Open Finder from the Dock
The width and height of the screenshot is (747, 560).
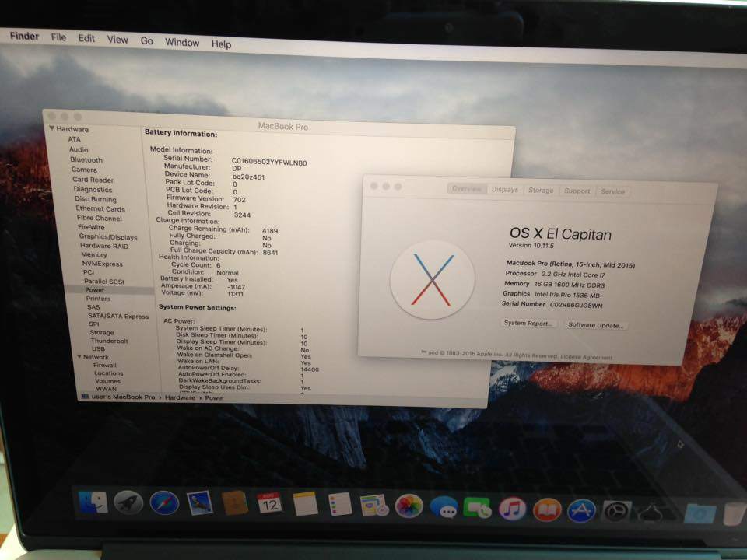93,502
